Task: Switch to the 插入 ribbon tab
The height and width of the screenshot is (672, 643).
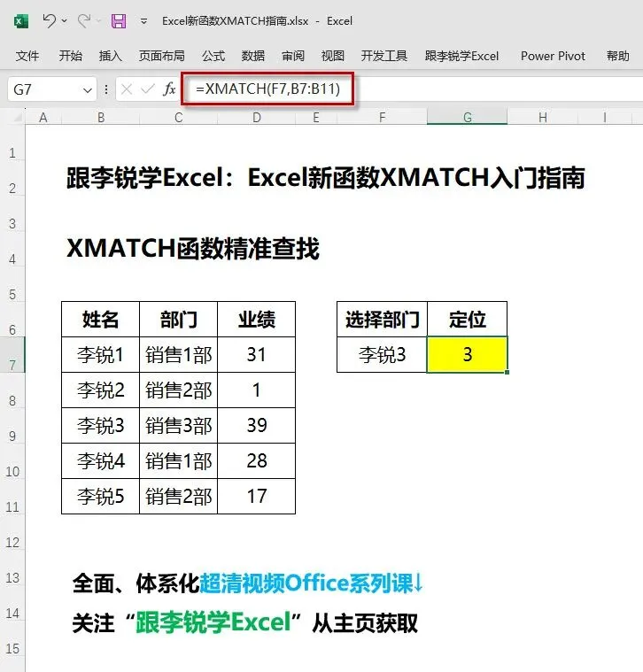Action: tap(110, 56)
